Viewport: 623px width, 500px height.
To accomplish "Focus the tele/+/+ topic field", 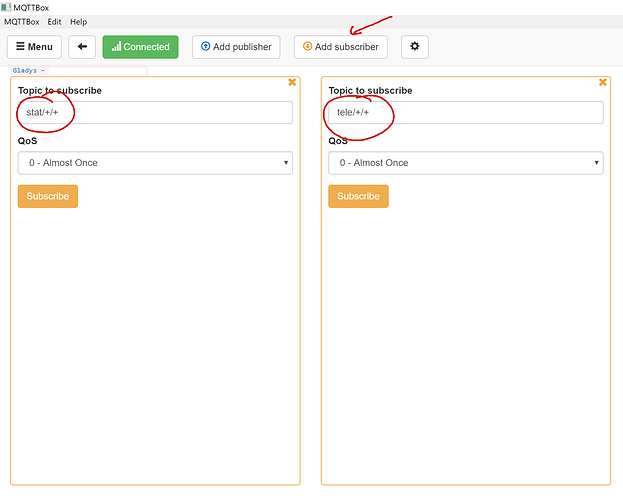I will click(466, 112).
